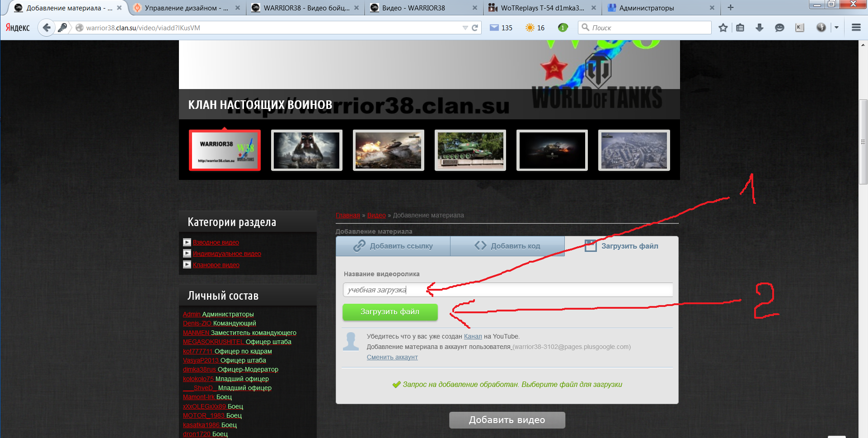The width and height of the screenshot is (868, 438).
Task: Select the Добавить код tab
Action: pyautogui.click(x=507, y=246)
